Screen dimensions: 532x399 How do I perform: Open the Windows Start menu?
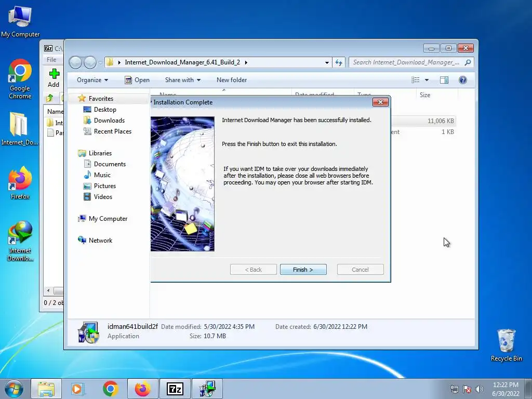(x=14, y=389)
